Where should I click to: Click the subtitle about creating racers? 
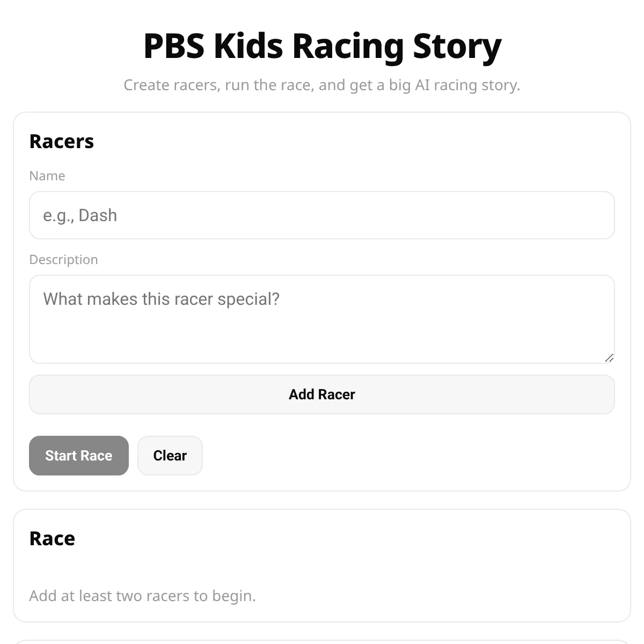point(322,85)
